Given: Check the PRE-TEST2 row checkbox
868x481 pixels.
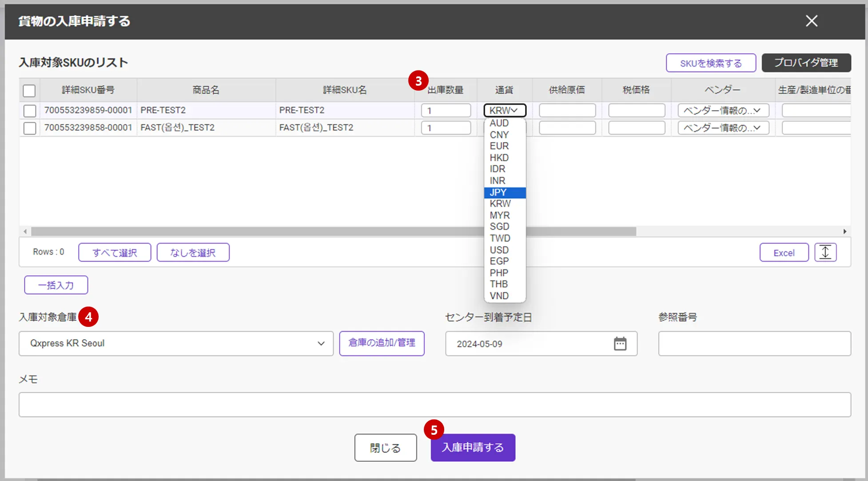Looking at the screenshot, I should pyautogui.click(x=30, y=111).
